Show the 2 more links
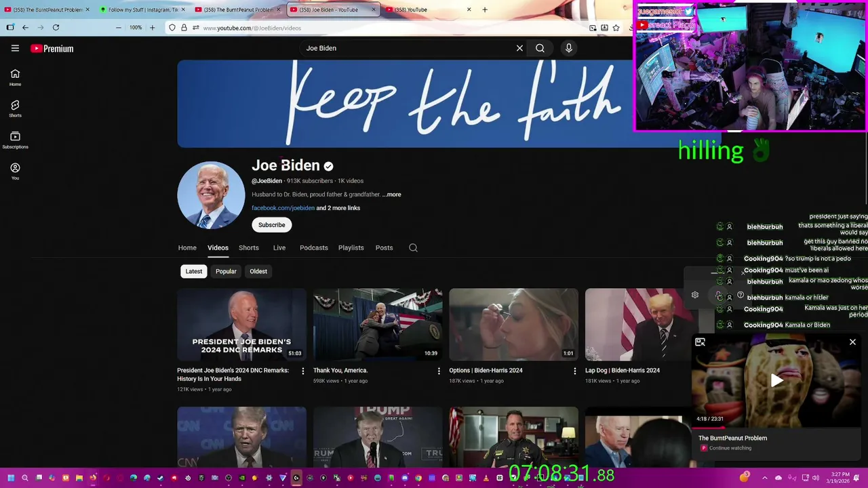868x488 pixels. (x=338, y=208)
